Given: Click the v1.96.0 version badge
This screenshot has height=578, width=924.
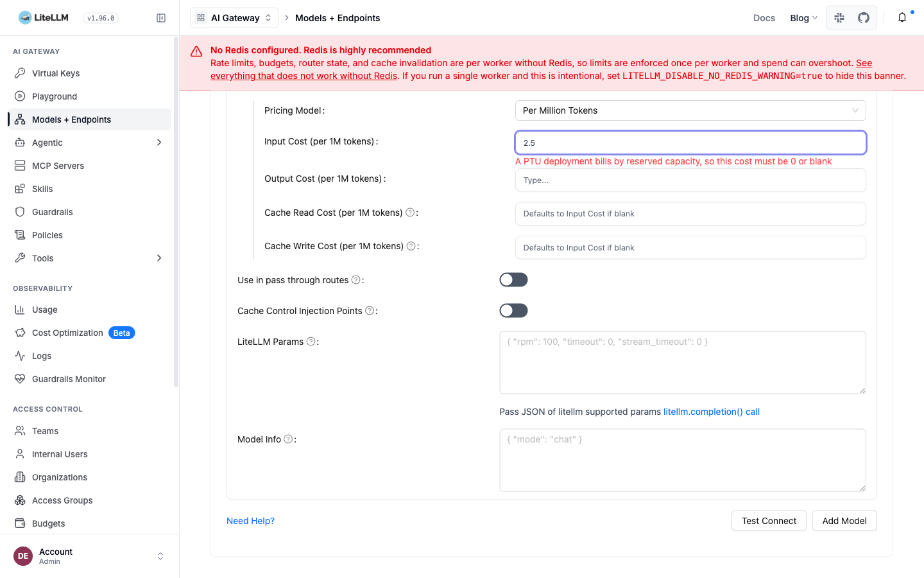Looking at the screenshot, I should 101,18.
